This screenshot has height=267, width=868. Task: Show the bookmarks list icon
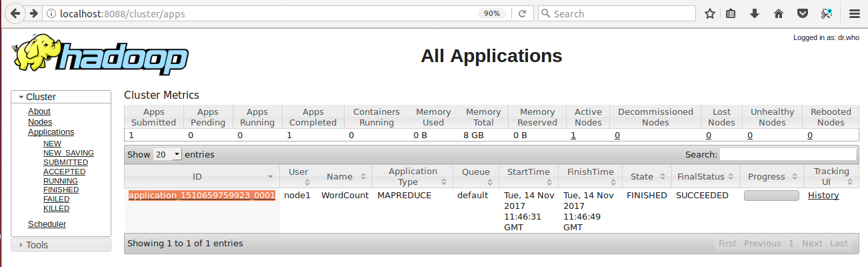tap(731, 13)
